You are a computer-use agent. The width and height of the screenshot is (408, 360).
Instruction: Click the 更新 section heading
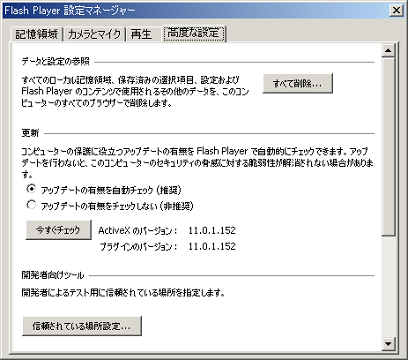click(x=30, y=133)
